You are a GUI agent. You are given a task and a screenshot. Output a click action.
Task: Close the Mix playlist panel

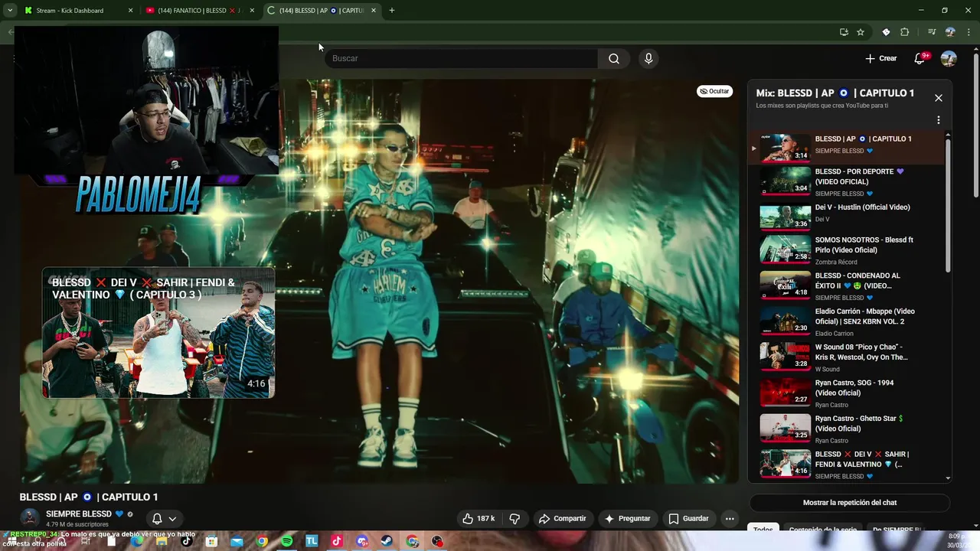[x=938, y=98]
